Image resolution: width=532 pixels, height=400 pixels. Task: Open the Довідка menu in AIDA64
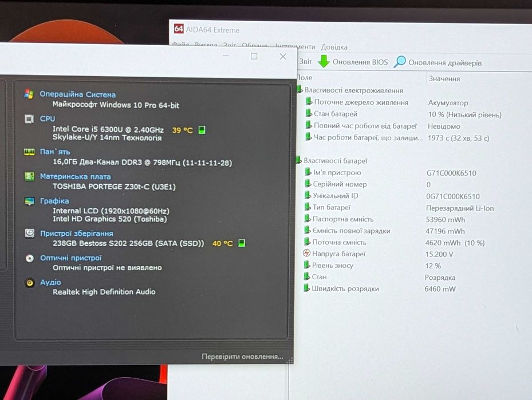point(334,47)
